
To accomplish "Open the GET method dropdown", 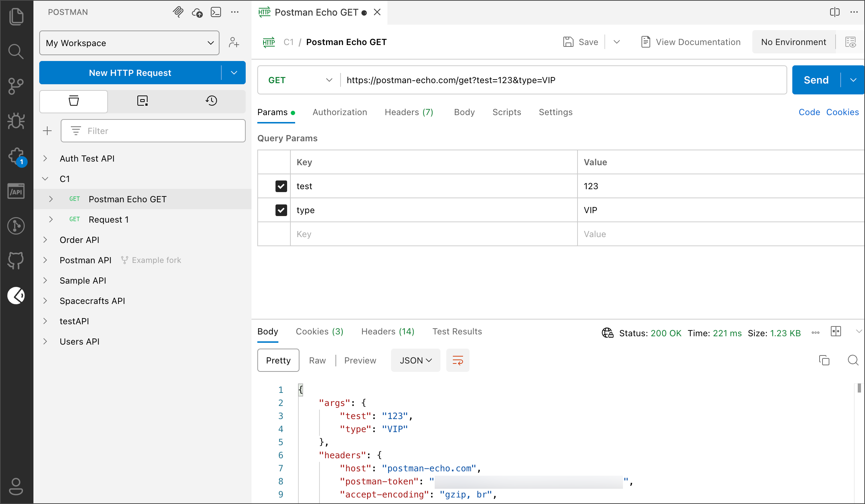I will tap(300, 80).
